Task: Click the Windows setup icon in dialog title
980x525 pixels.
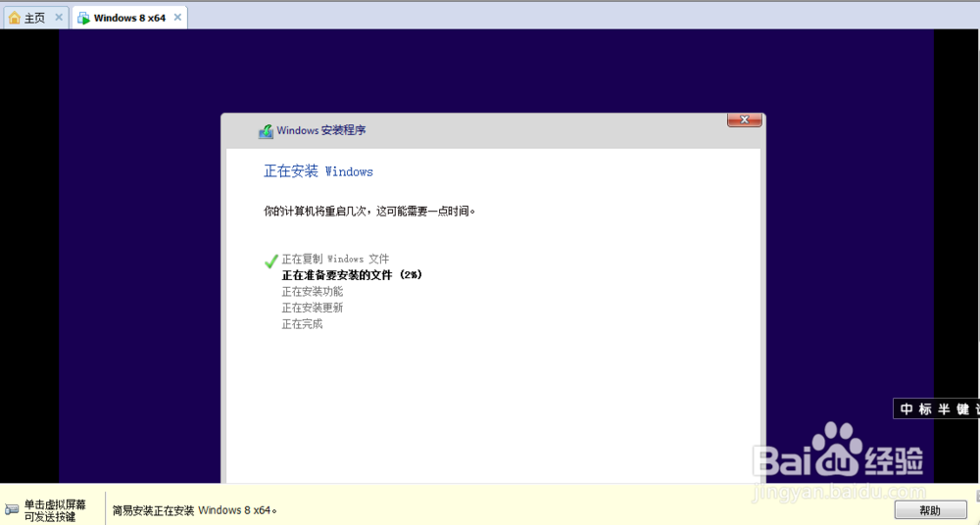Action: point(267,130)
